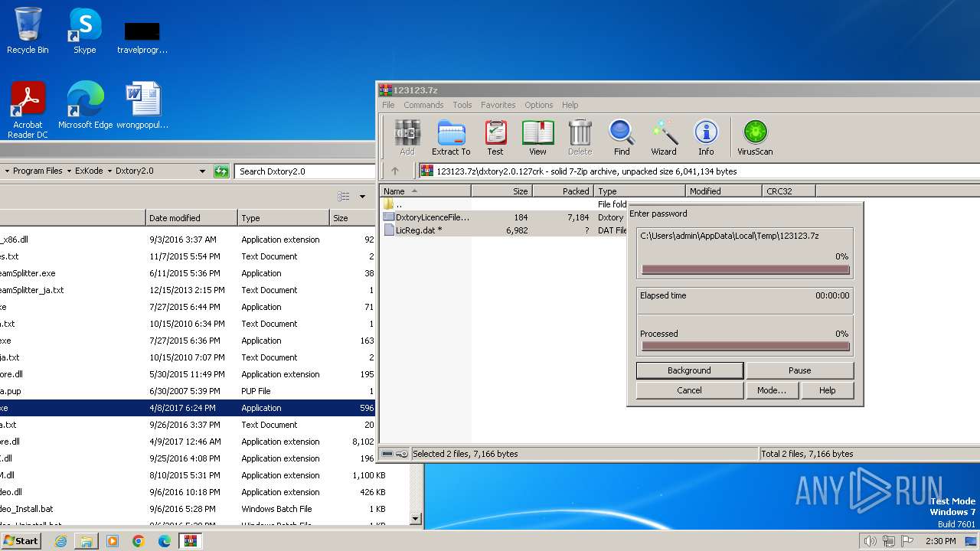Click the taskbar clock showing 2:30 PM
Image resolution: width=980 pixels, height=551 pixels.
(x=940, y=541)
